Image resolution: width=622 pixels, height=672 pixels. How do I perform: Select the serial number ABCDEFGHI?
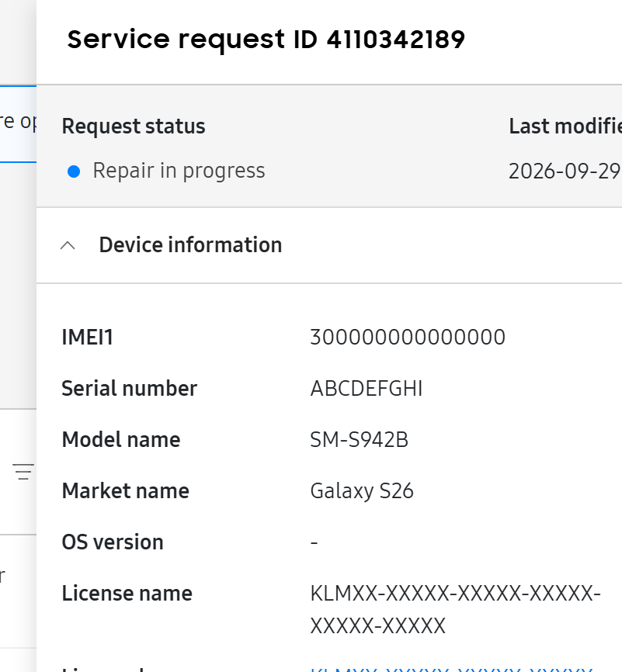367,389
